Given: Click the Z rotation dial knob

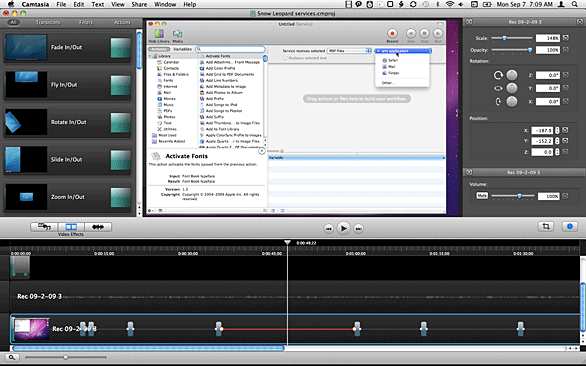Looking at the screenshot, I should pyautogui.click(x=512, y=75).
